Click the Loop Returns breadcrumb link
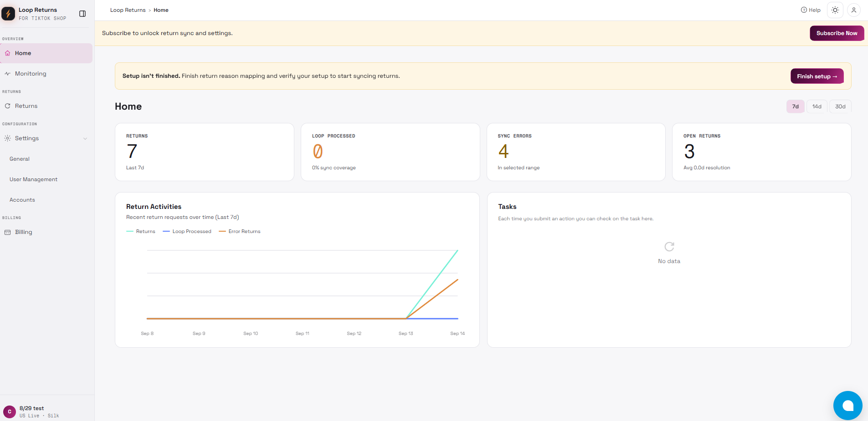Image resolution: width=868 pixels, height=421 pixels. pyautogui.click(x=128, y=10)
